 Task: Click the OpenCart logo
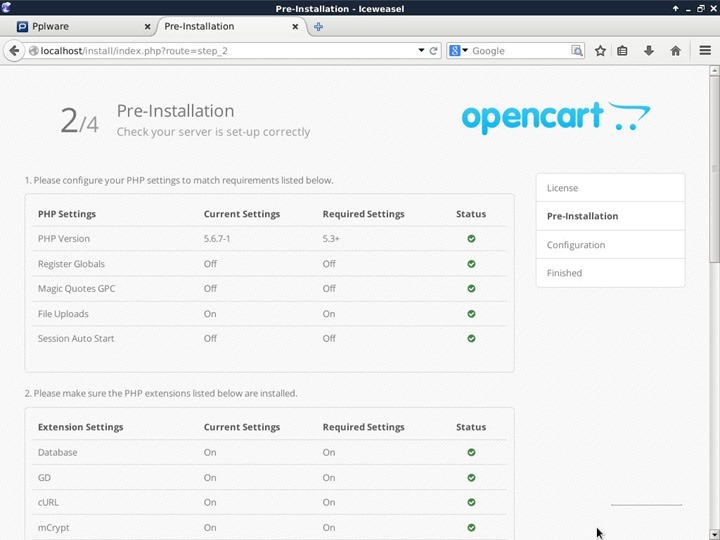[x=556, y=118]
